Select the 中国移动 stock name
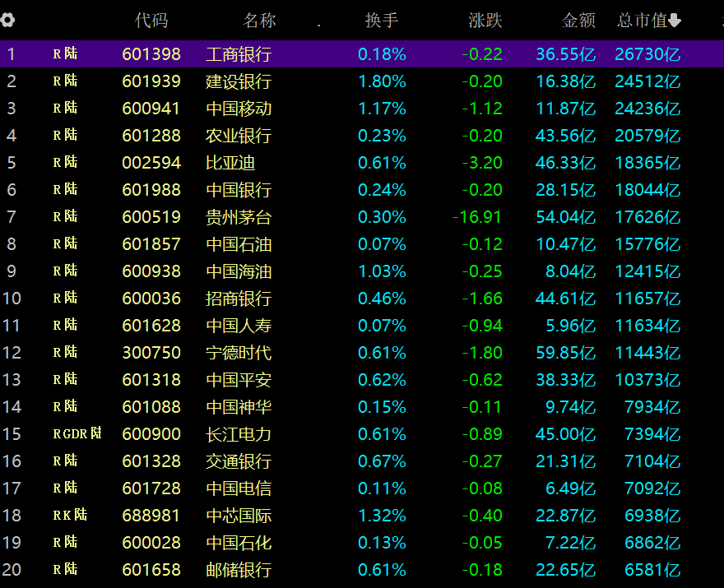 [239, 109]
